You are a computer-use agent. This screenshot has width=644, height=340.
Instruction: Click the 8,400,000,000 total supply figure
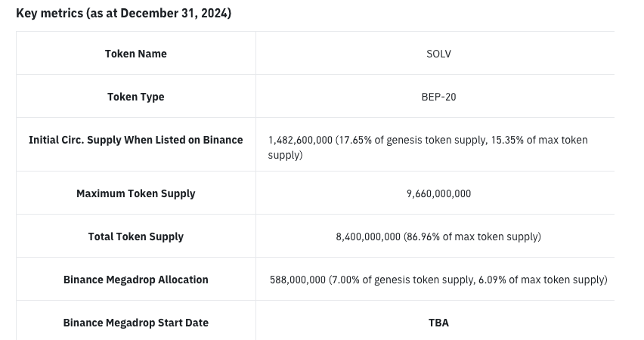368,236
